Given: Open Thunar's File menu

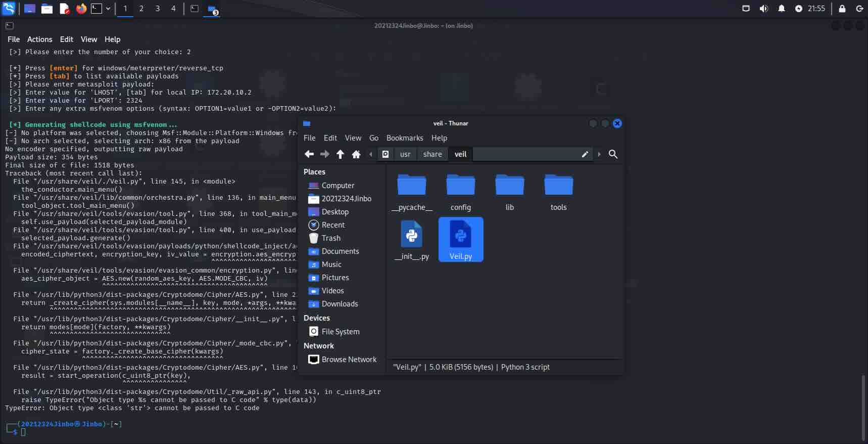Looking at the screenshot, I should pyautogui.click(x=310, y=138).
